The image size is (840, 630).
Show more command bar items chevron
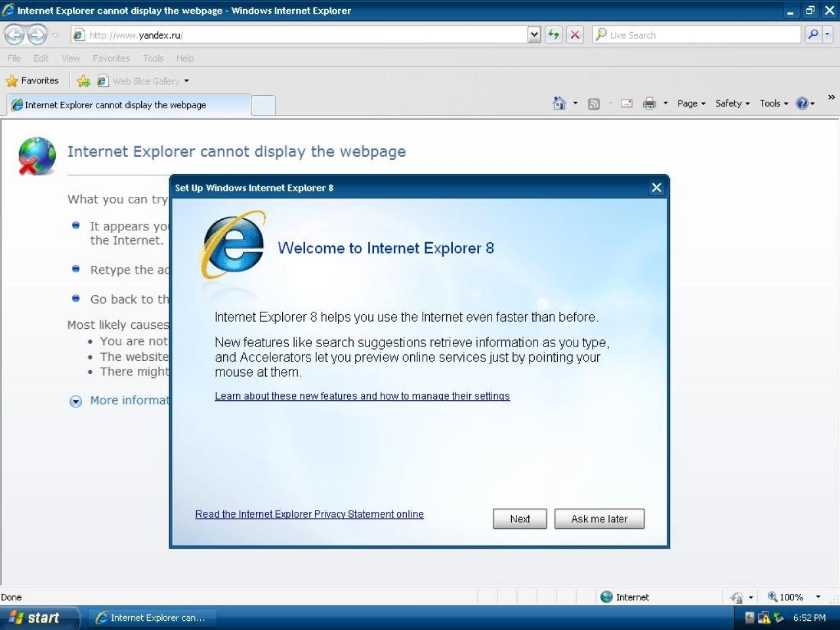point(831,97)
